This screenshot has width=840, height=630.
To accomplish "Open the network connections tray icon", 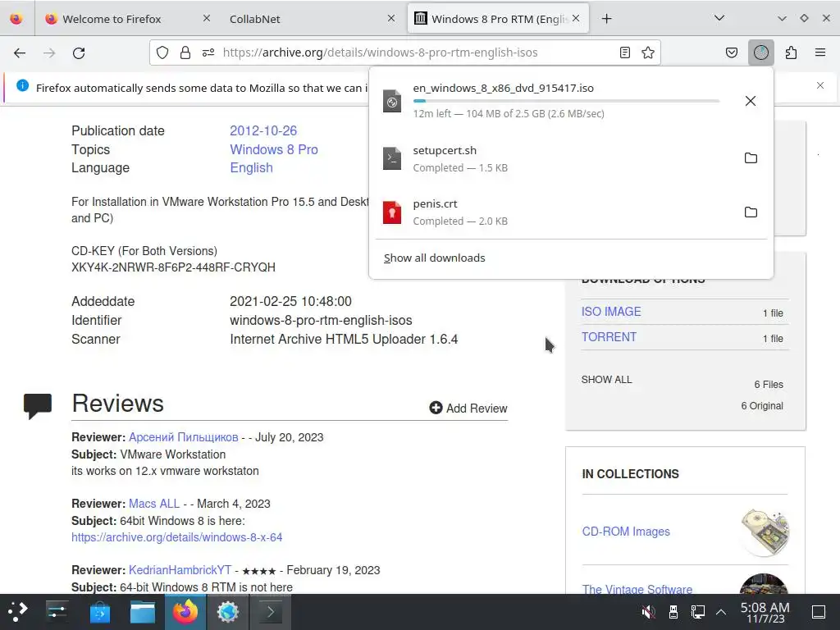I will [697, 612].
